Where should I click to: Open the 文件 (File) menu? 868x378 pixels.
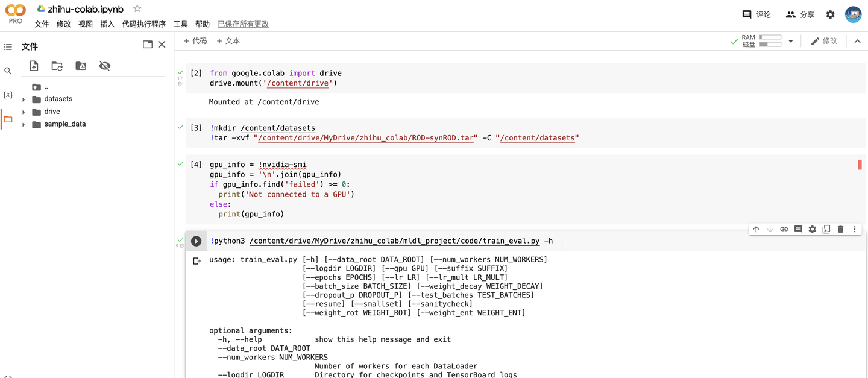pyautogui.click(x=42, y=24)
